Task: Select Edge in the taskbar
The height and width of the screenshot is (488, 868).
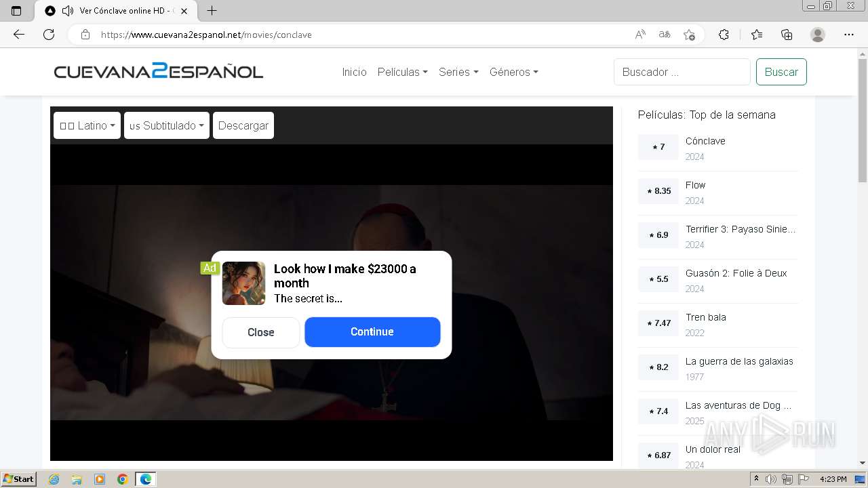Action: point(146,479)
